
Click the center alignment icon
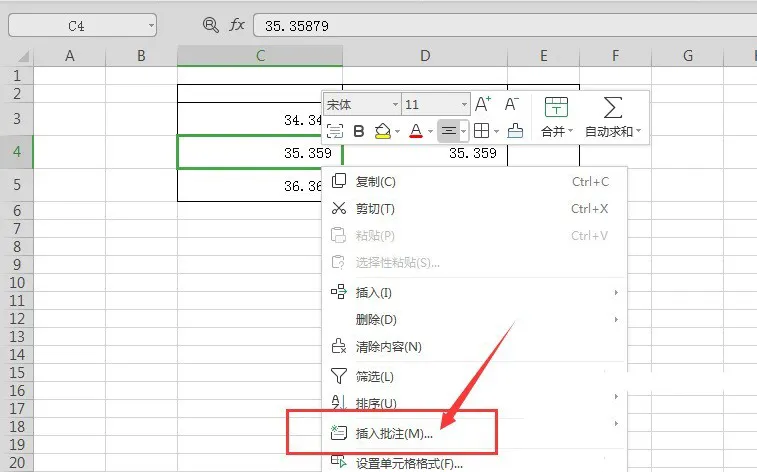pos(449,131)
